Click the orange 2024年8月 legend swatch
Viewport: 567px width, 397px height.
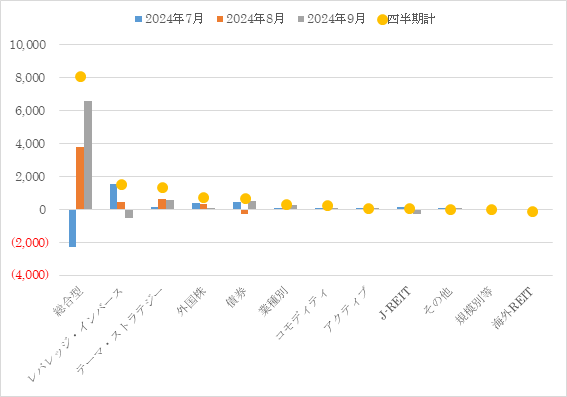tap(219, 19)
